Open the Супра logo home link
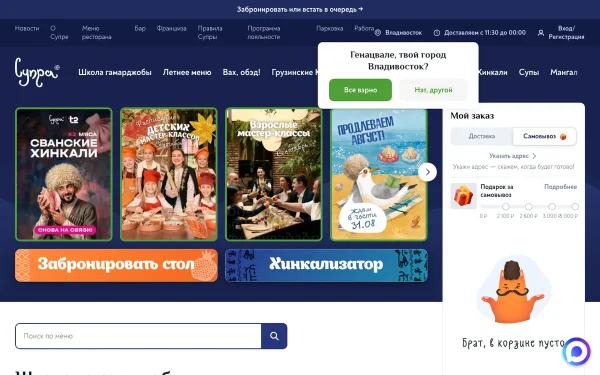This screenshot has height=375, width=600. point(37,72)
